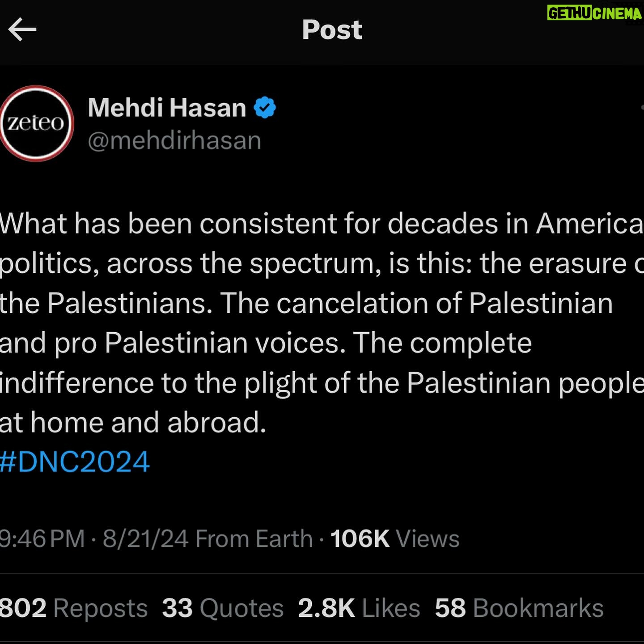Screen dimensions: 644x644
Task: Show the 33 Quotes list
Action: point(223,608)
